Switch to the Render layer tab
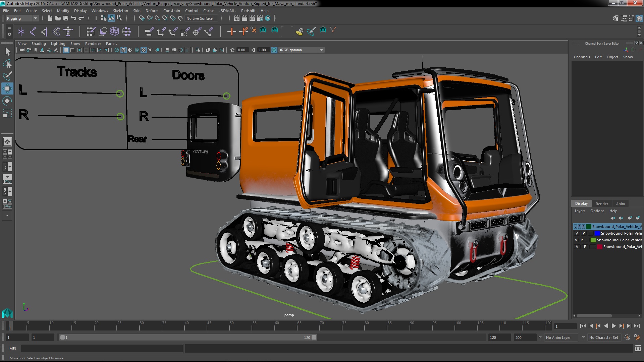Screen dimensions: 644x362 (x=601, y=204)
